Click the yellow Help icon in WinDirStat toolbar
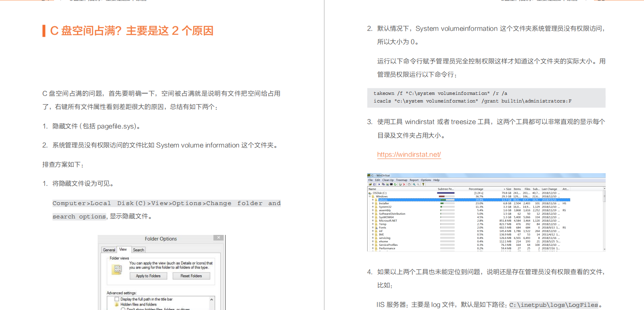644x310 pixels. [x=423, y=184]
